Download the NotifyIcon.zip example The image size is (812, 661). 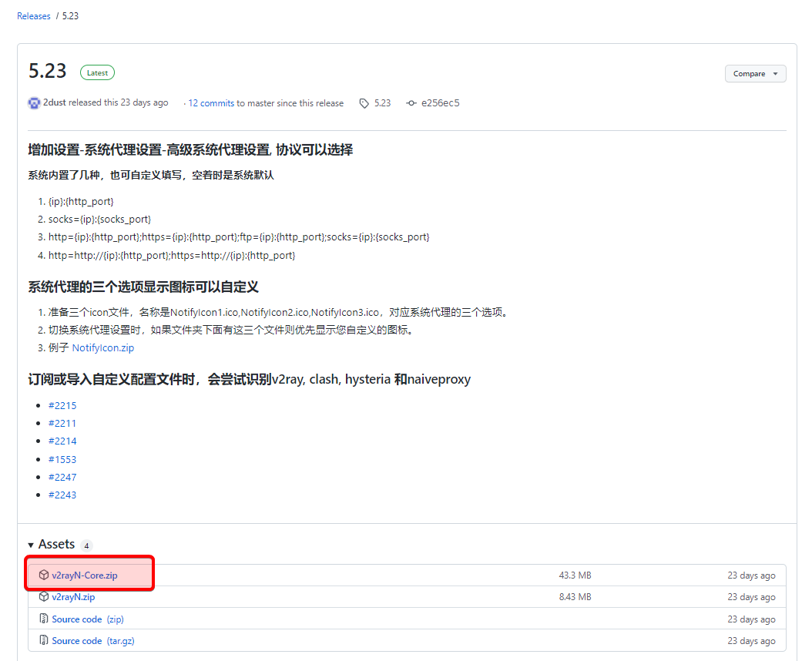click(103, 348)
